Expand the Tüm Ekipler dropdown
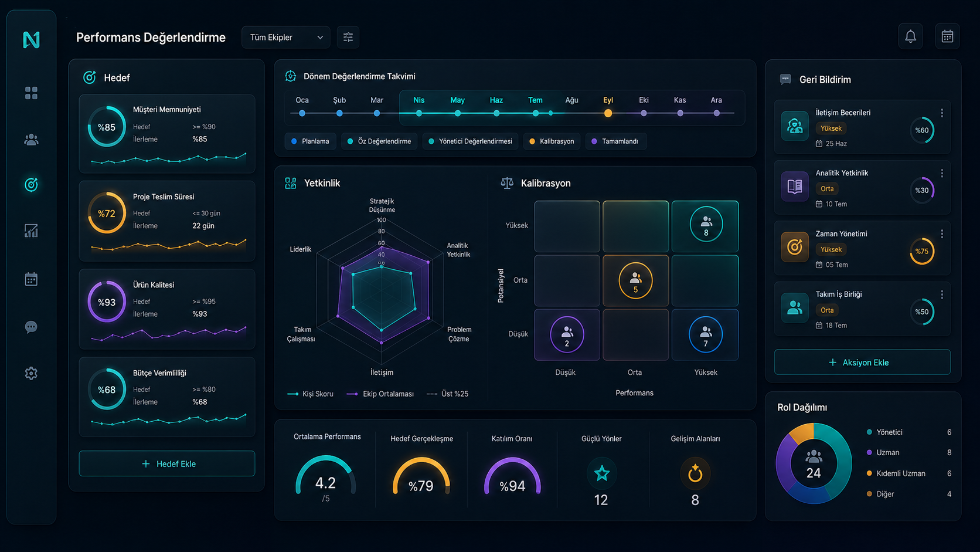The width and height of the screenshot is (980, 552). click(286, 37)
